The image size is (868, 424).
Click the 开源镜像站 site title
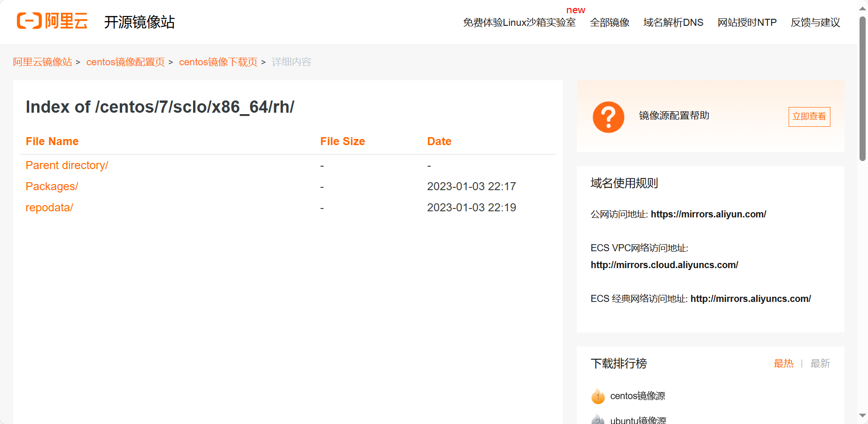tap(139, 22)
